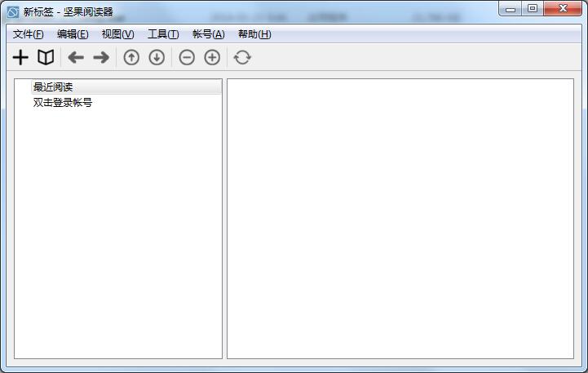Screen dimensions: 588x373
Task: Click 双击登录帐号 in the sidebar list
Action: click(63, 103)
